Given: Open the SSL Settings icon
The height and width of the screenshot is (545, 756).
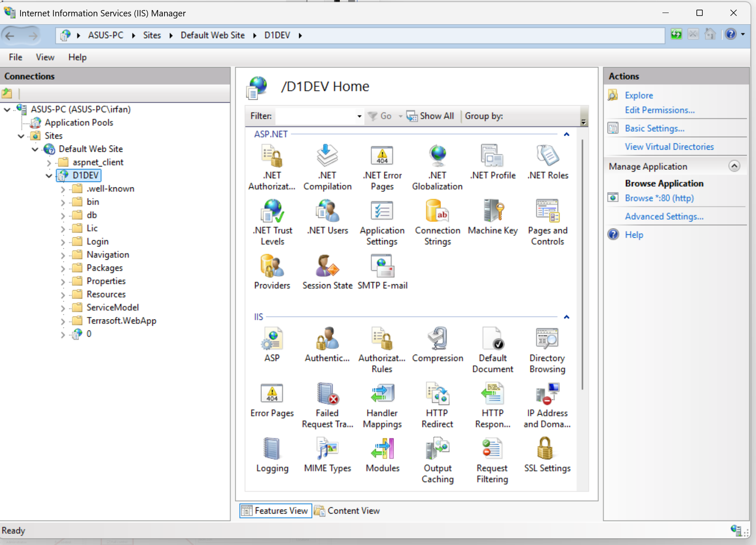Looking at the screenshot, I should [x=547, y=449].
